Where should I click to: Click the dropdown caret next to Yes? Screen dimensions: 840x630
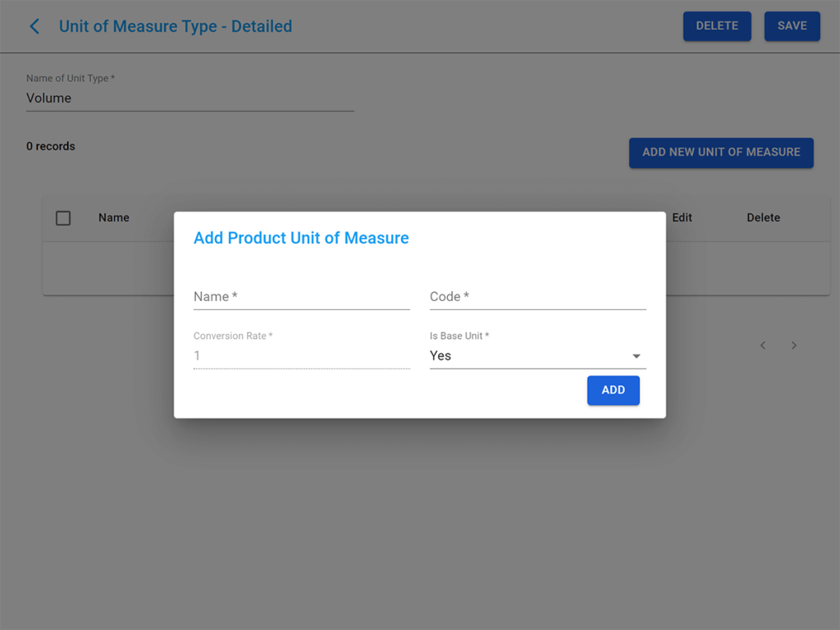pos(637,356)
